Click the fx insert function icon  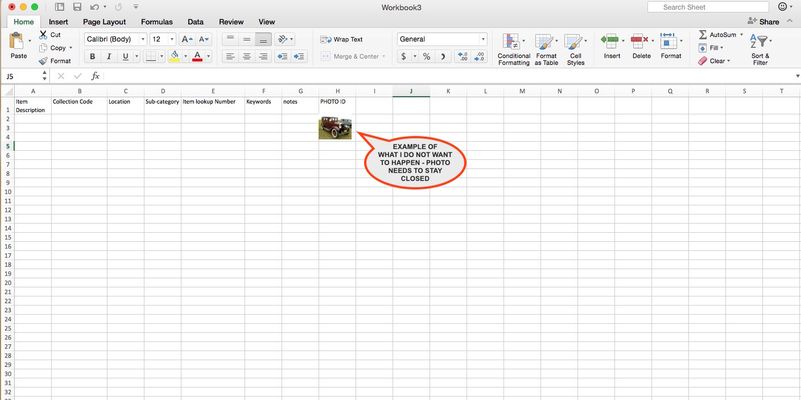tap(95, 76)
